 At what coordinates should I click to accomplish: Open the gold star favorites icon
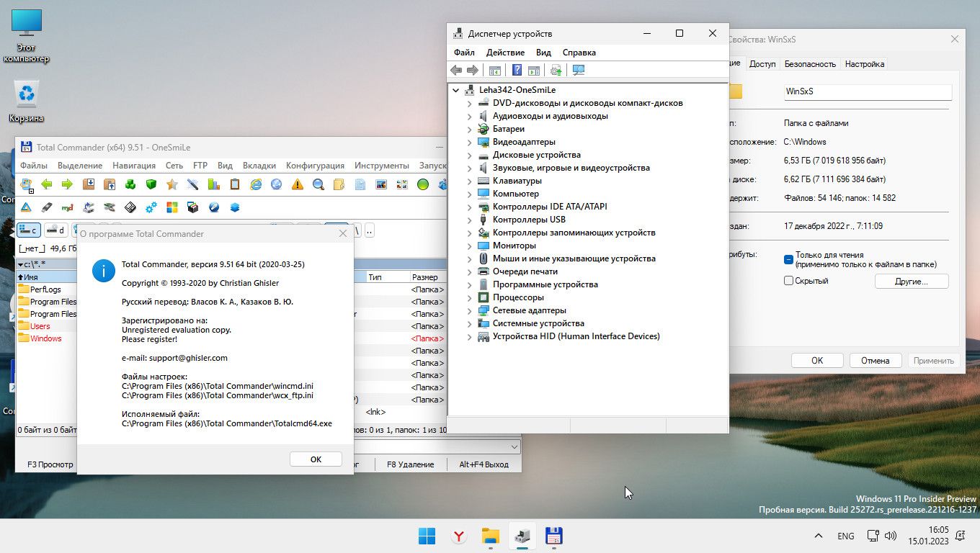171,184
